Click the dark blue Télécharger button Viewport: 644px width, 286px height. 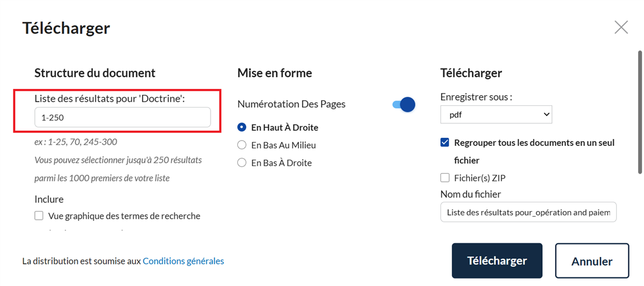[497, 261]
